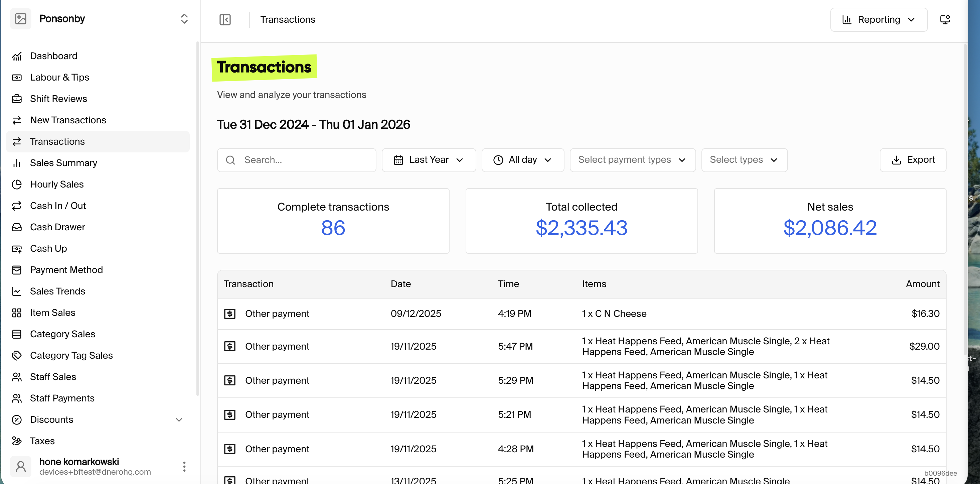Viewport: 980px width, 484px height.
Task: Click the payment icon on the 09/12/2025 row
Action: point(230,314)
